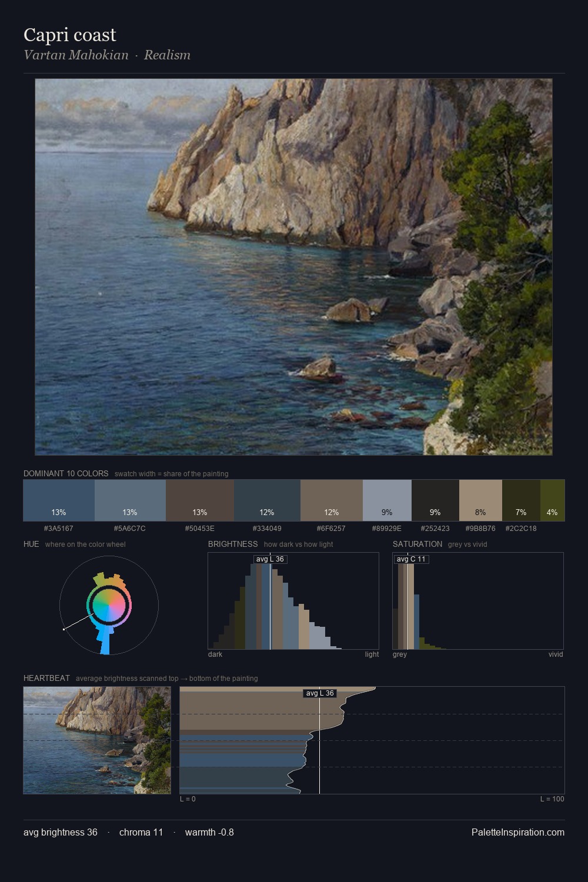Pick the #252423 near-black swatch
This screenshot has height=882, width=588.
pos(435,500)
